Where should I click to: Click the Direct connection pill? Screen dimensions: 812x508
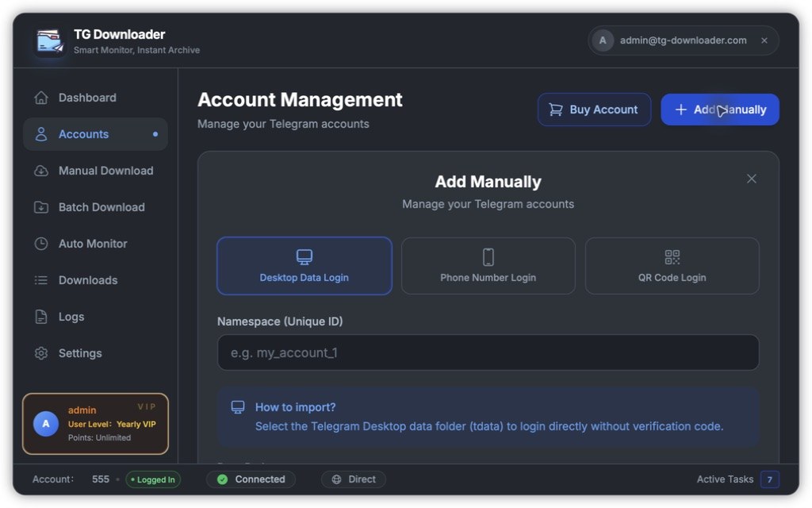354,479
